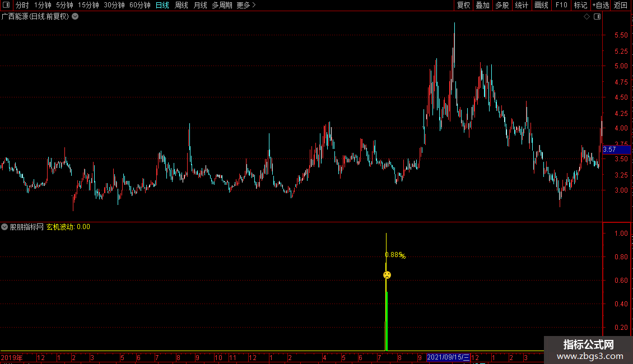Click 叠加 overlay button
The image size is (633, 364).
coord(482,5)
